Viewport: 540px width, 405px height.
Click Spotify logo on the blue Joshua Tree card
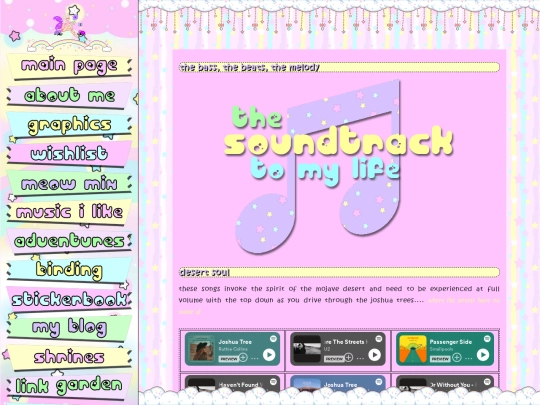378,382
